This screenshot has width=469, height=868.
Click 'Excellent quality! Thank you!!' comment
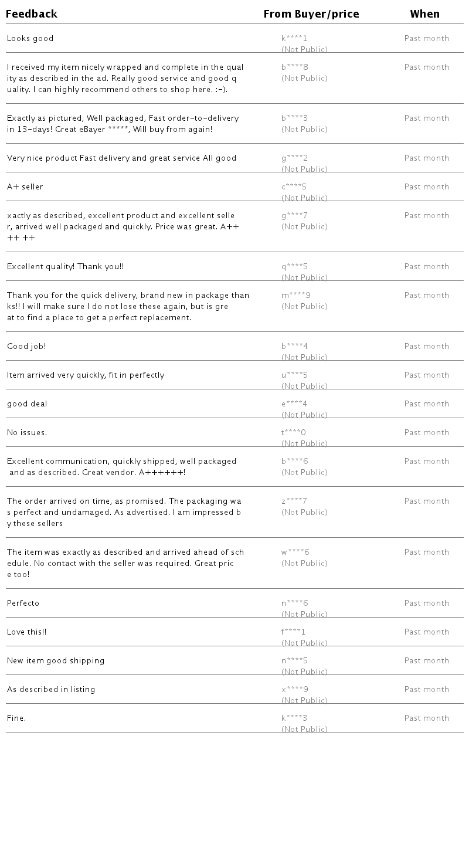coord(66,267)
